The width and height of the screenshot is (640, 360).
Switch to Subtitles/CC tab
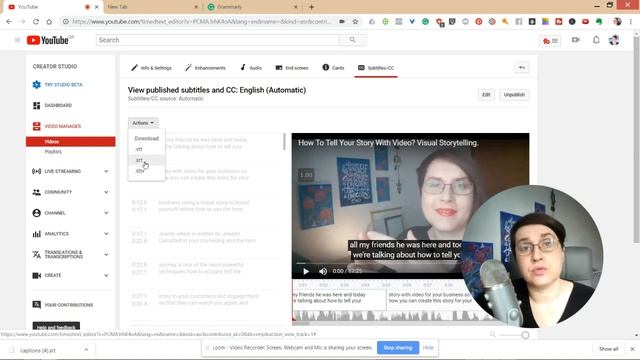coord(376,68)
